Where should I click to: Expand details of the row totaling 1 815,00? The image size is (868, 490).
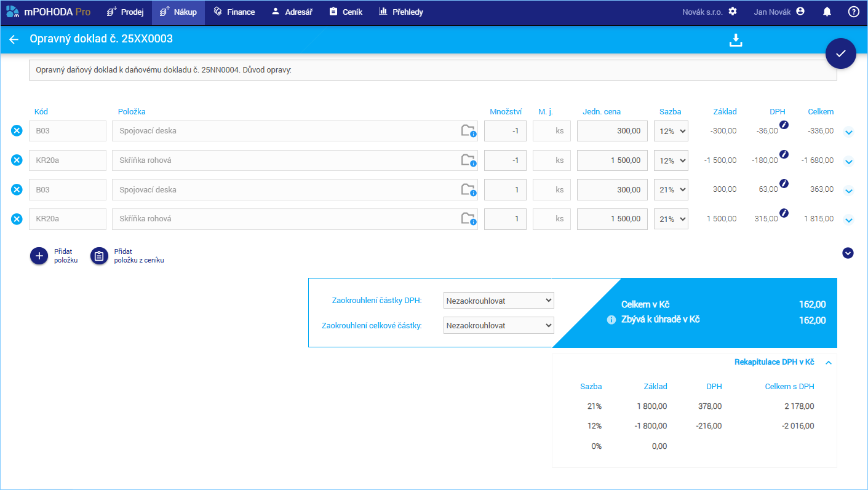(x=849, y=220)
